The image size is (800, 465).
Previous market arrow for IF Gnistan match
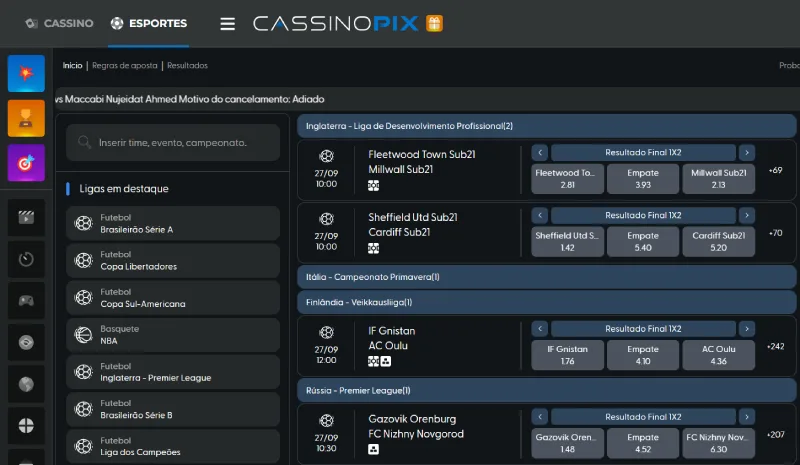540,329
